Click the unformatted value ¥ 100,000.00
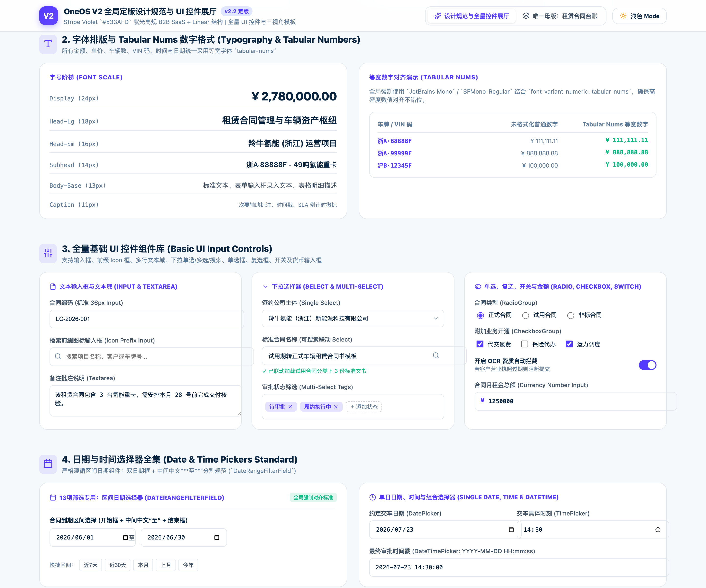 point(540,165)
